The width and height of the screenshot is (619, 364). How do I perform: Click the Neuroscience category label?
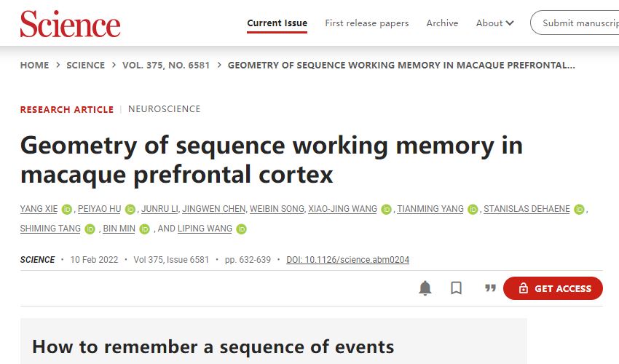[164, 109]
